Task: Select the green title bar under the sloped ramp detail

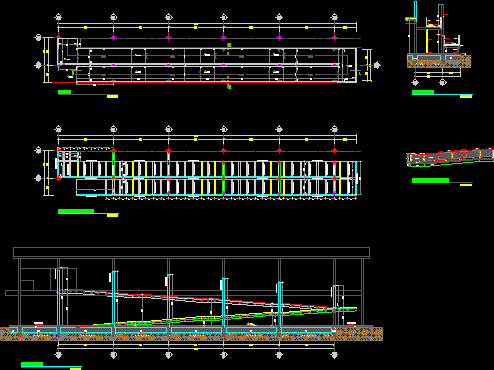Action: 430,180
